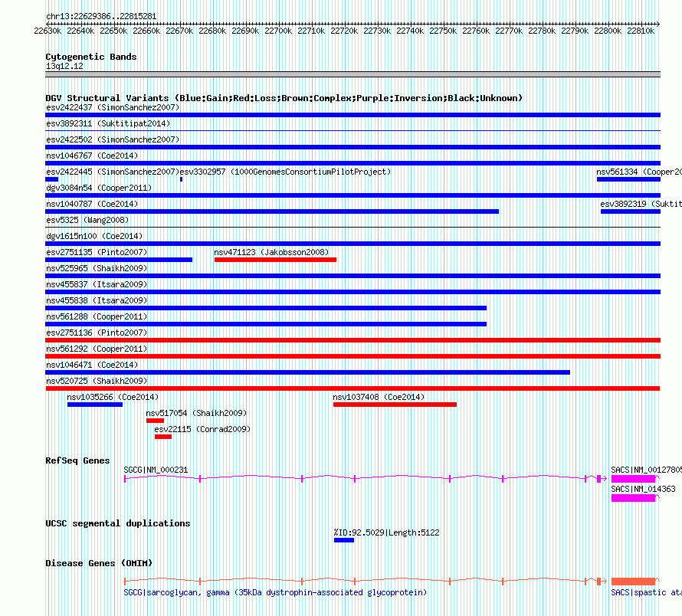Open nsv1037408 (Coe2014) variant
The width and height of the screenshot is (682, 616).
click(x=379, y=397)
